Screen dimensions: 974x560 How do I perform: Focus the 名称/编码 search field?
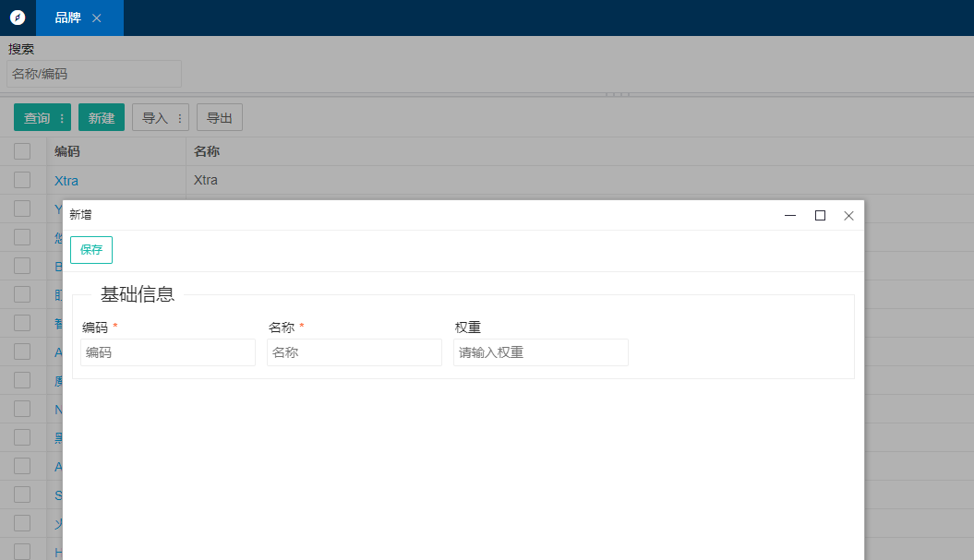click(94, 74)
